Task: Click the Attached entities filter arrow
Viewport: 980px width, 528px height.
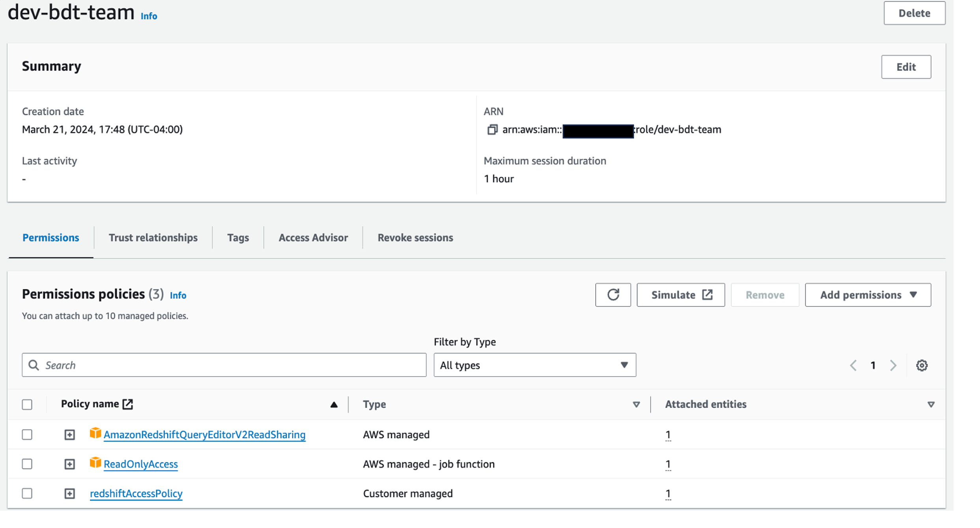Action: pyautogui.click(x=931, y=404)
